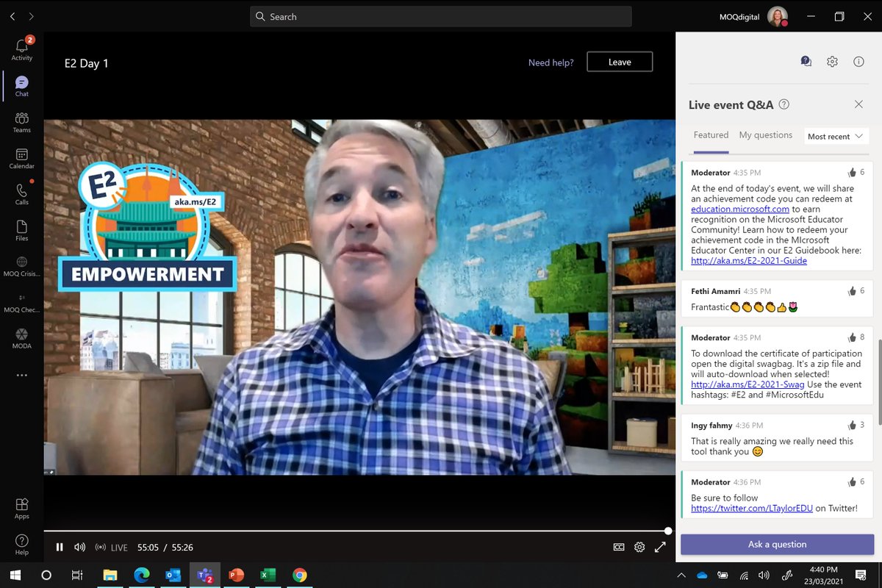Viewport: 882px width, 588px height.
Task: Open the MOQ Crisis app
Action: tap(22, 265)
